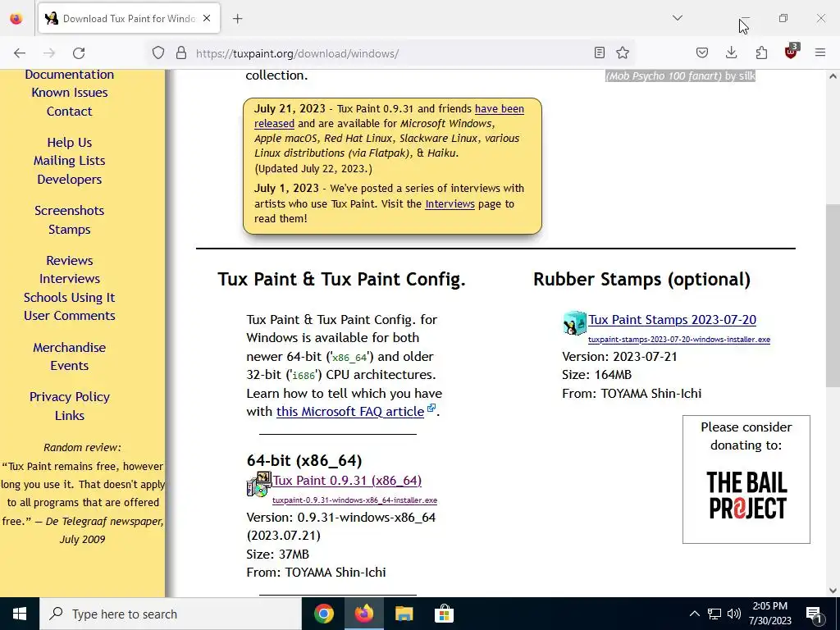Close the Download Tux Paint tab

(207, 18)
